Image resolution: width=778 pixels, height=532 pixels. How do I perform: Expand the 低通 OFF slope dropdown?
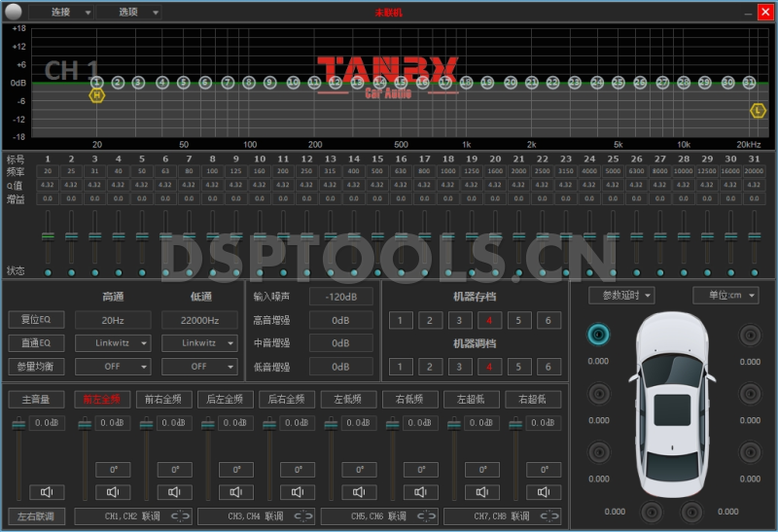tap(199, 367)
